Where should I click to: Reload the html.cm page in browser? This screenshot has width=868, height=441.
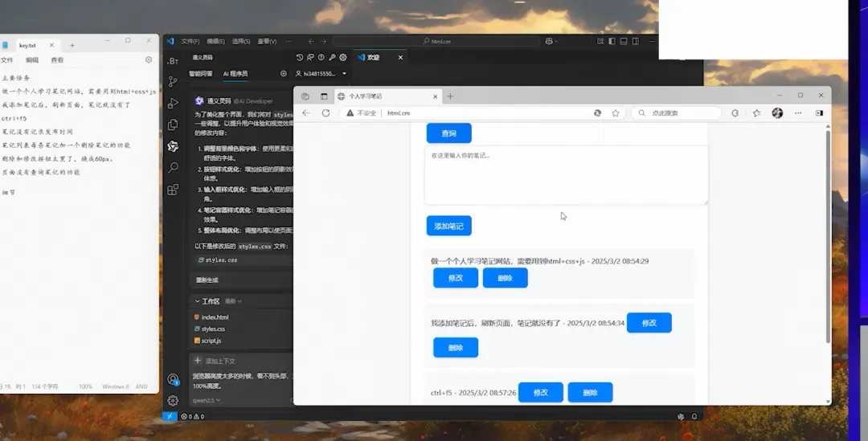click(325, 113)
